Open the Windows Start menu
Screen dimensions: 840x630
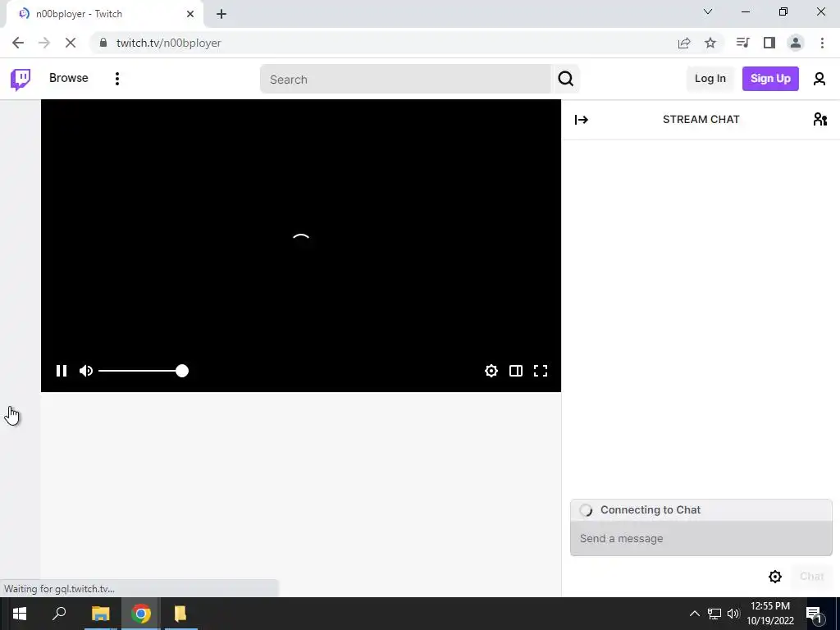click(x=20, y=614)
